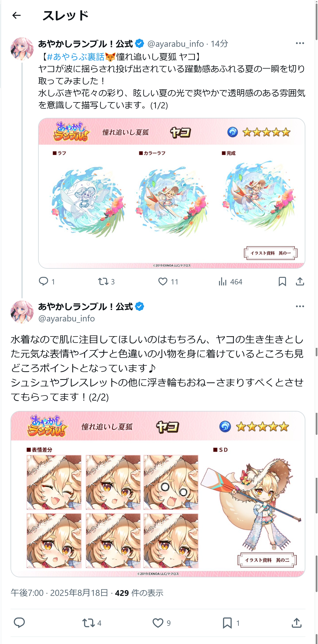The width and height of the screenshot is (318, 644).
Task: Go back using the arrow icon
Action: pos(16,16)
